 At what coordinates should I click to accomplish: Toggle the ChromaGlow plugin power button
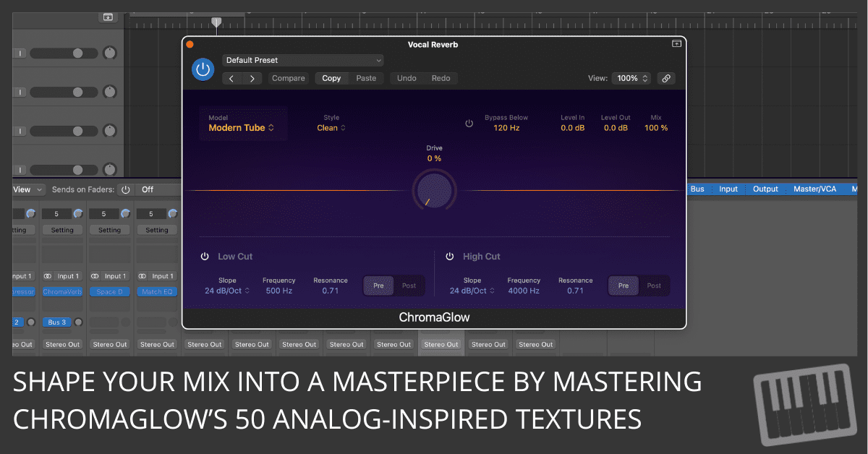click(x=203, y=69)
